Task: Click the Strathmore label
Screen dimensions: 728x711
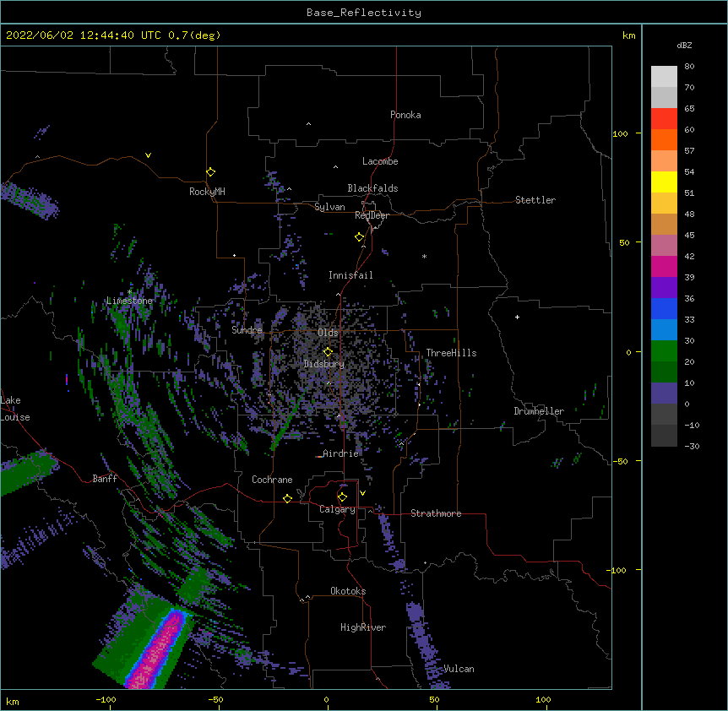Action: click(x=436, y=513)
